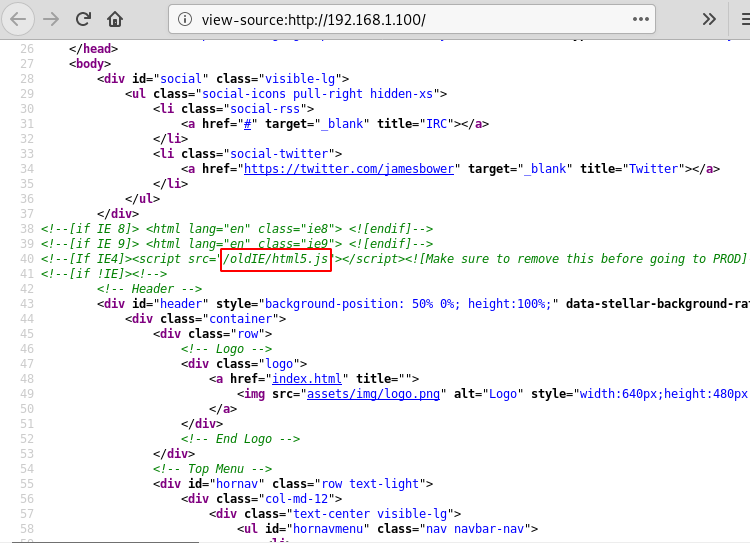Open the # href link on line 31
The height and width of the screenshot is (543, 750).
(x=247, y=124)
